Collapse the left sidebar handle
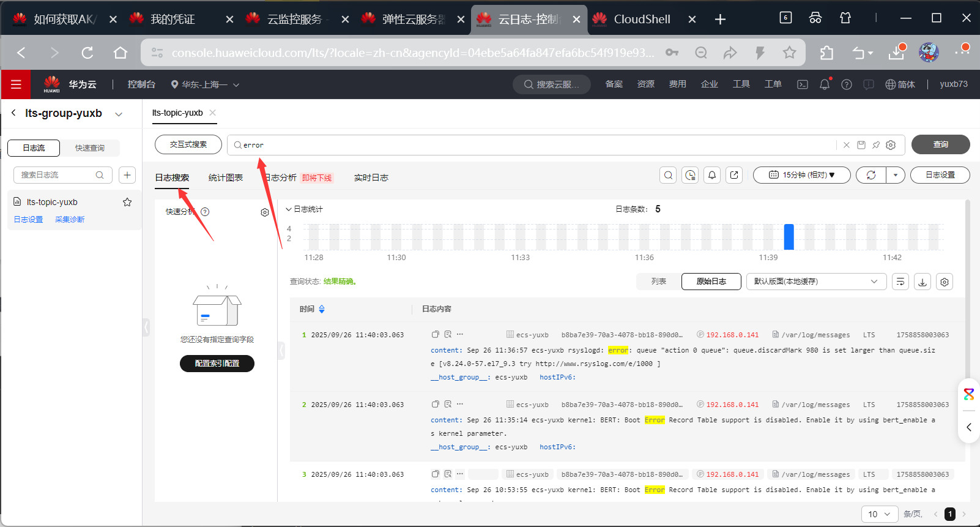Viewport: 980px width, 527px height. click(x=146, y=327)
